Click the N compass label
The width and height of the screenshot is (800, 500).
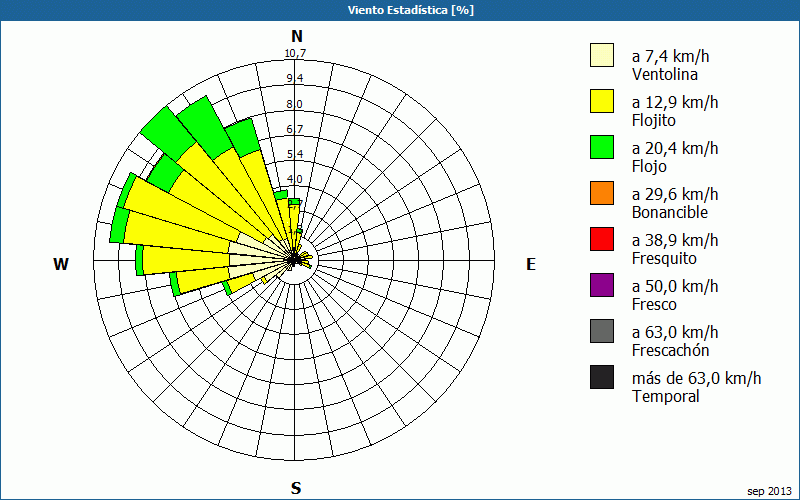click(297, 36)
